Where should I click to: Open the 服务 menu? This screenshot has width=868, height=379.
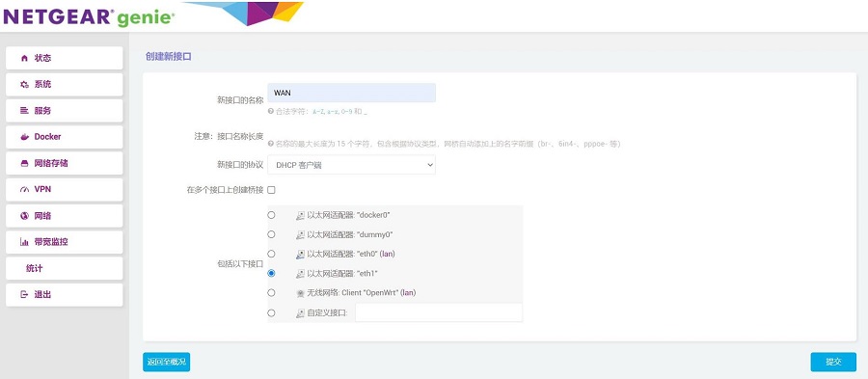(65, 111)
